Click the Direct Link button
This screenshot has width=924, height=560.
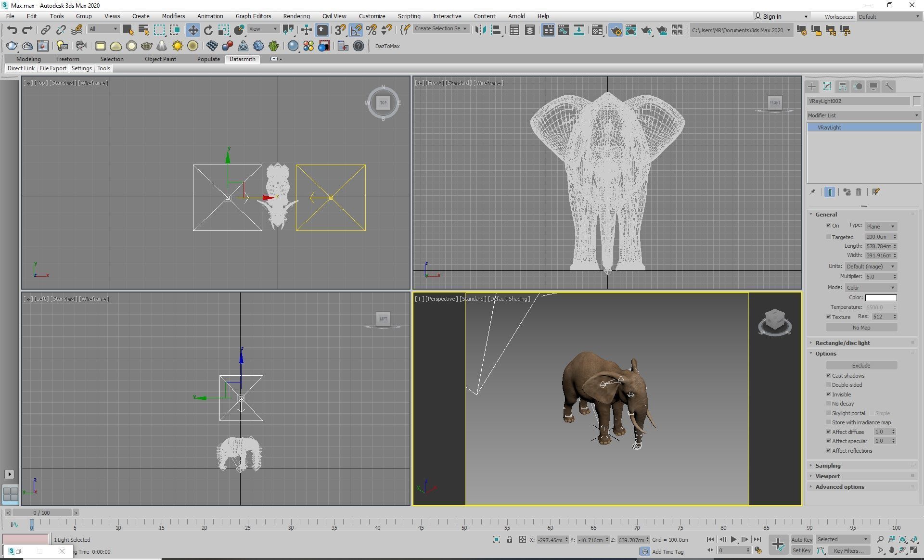pos(21,68)
